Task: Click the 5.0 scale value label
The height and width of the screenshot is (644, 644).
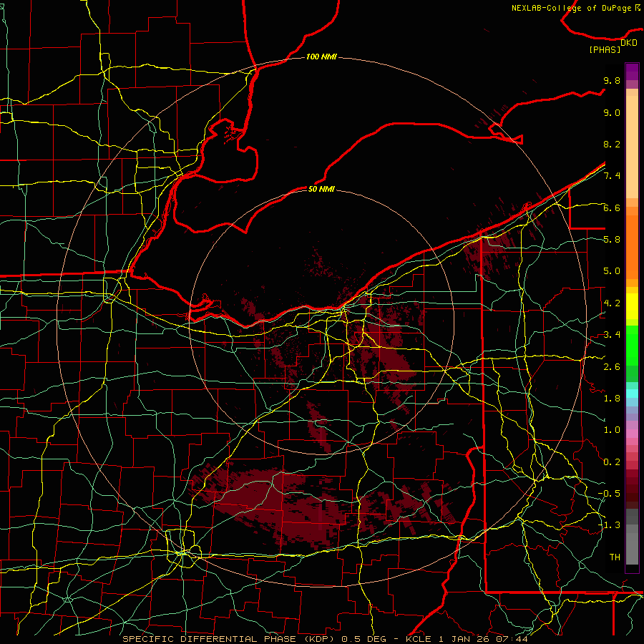Action: click(x=612, y=271)
